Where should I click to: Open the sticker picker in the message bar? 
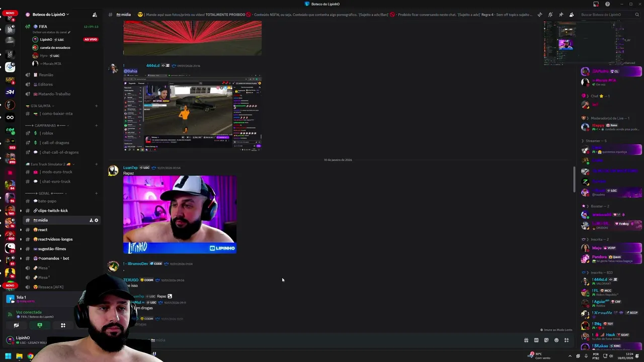[x=546, y=340]
